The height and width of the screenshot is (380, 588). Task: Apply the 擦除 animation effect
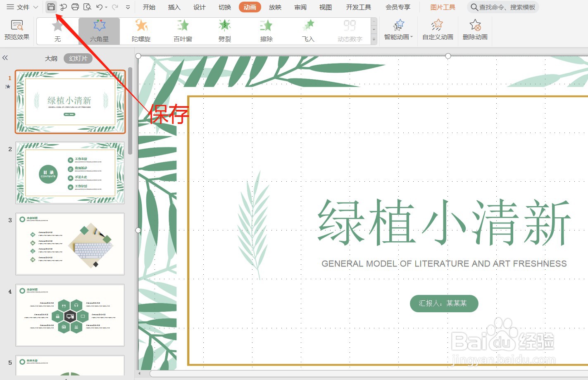click(266, 30)
